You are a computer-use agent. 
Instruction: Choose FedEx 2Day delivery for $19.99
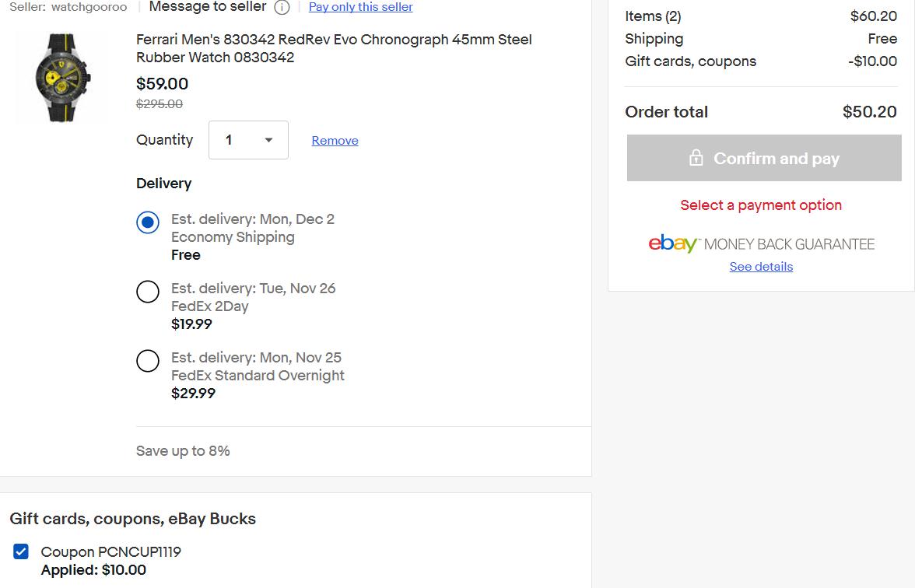tap(148, 292)
